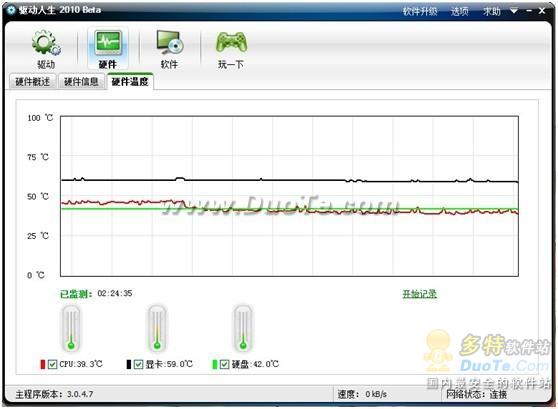The image size is (558, 409).
Task: Switch to the 硬件概述 tab
Action: 32,82
